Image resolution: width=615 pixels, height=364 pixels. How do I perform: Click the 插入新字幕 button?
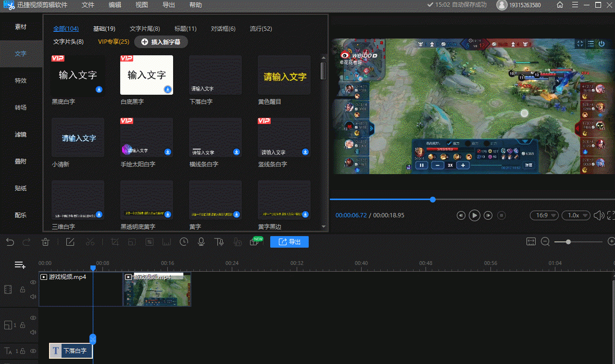pos(161,42)
